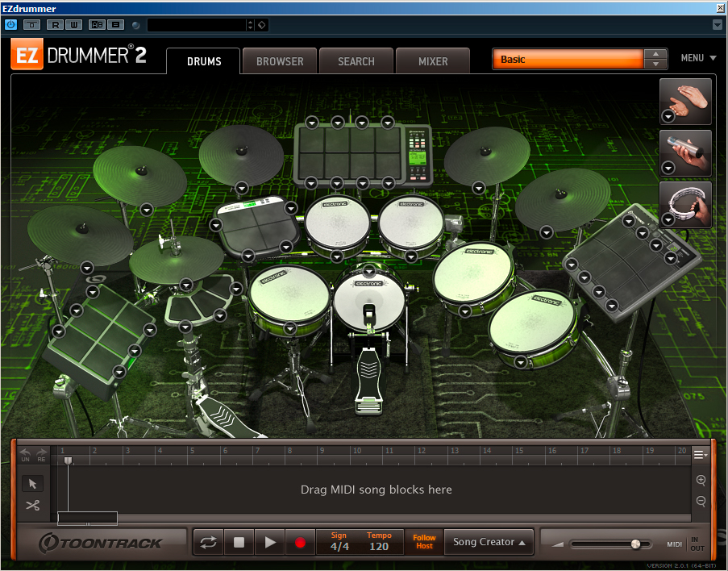
Task: Open the Basic preset dropdown
Action: click(x=568, y=60)
